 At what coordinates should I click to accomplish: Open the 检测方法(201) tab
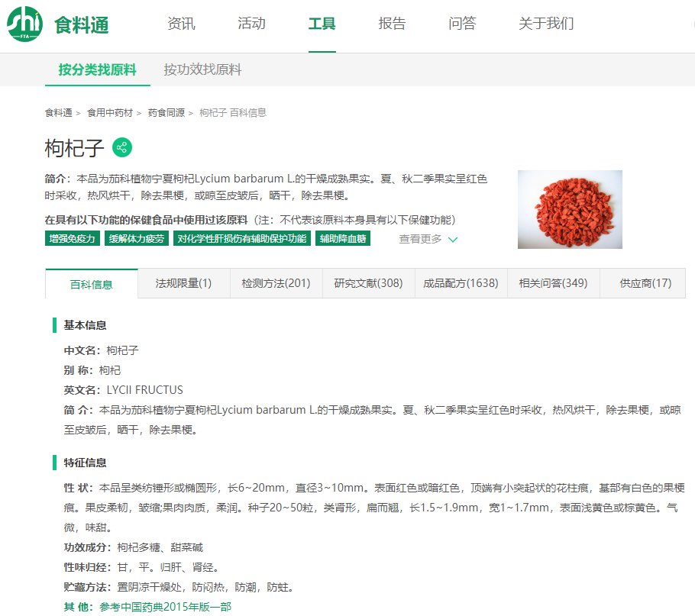(x=276, y=283)
